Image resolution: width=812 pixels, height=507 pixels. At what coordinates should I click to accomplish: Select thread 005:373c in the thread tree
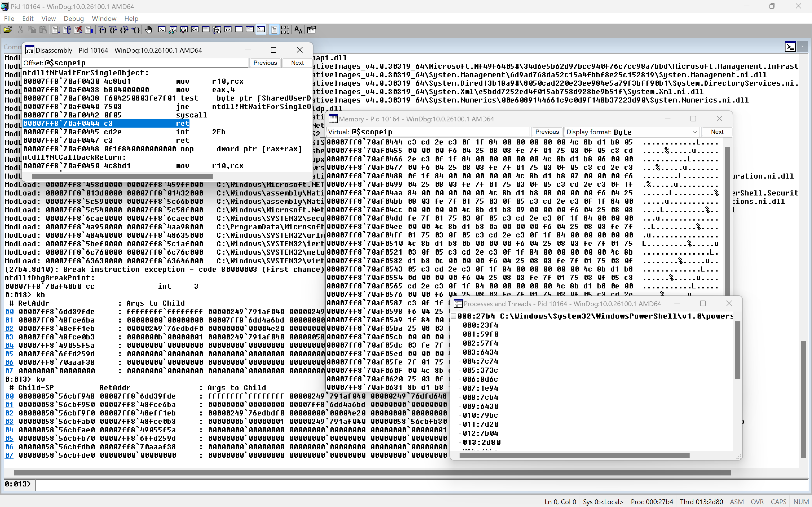(x=480, y=370)
